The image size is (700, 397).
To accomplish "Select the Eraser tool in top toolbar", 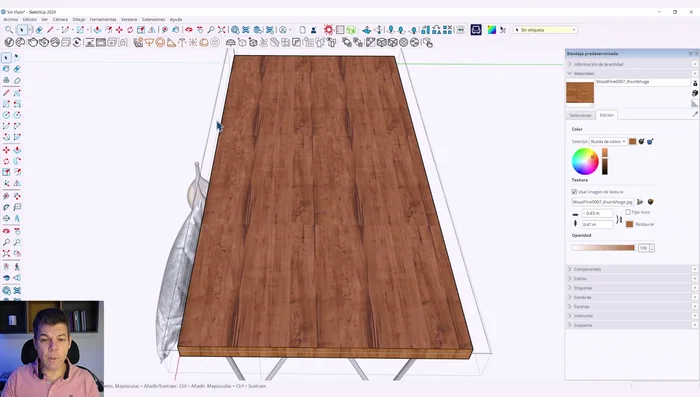I will pyautogui.click(x=39, y=30).
